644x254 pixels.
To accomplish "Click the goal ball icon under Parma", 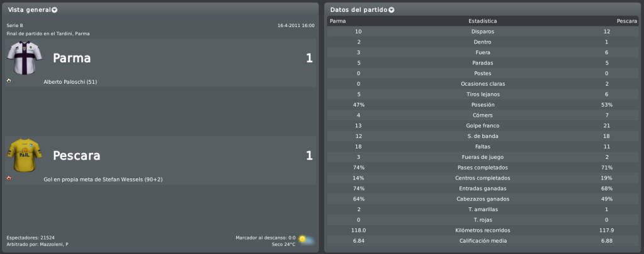I will pos(9,81).
